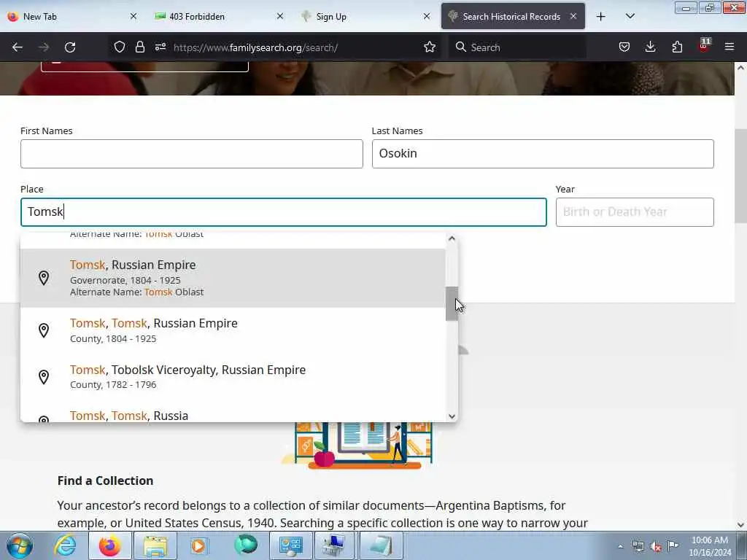The image size is (747, 560).
Task: Click the suggestion list scroll-up arrow
Action: click(452, 238)
